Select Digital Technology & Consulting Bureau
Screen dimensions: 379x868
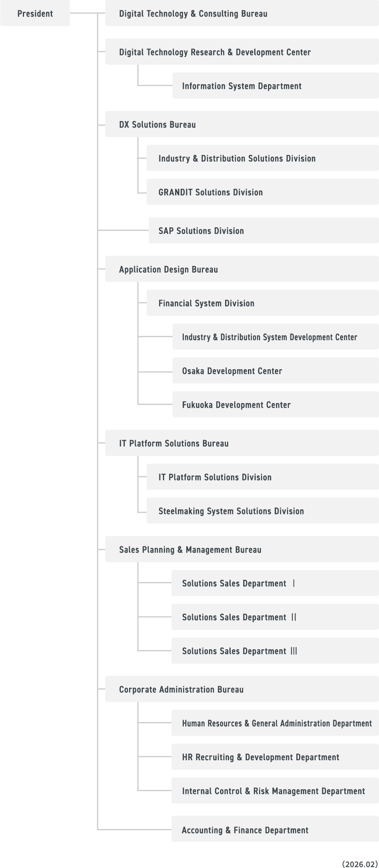click(x=241, y=13)
